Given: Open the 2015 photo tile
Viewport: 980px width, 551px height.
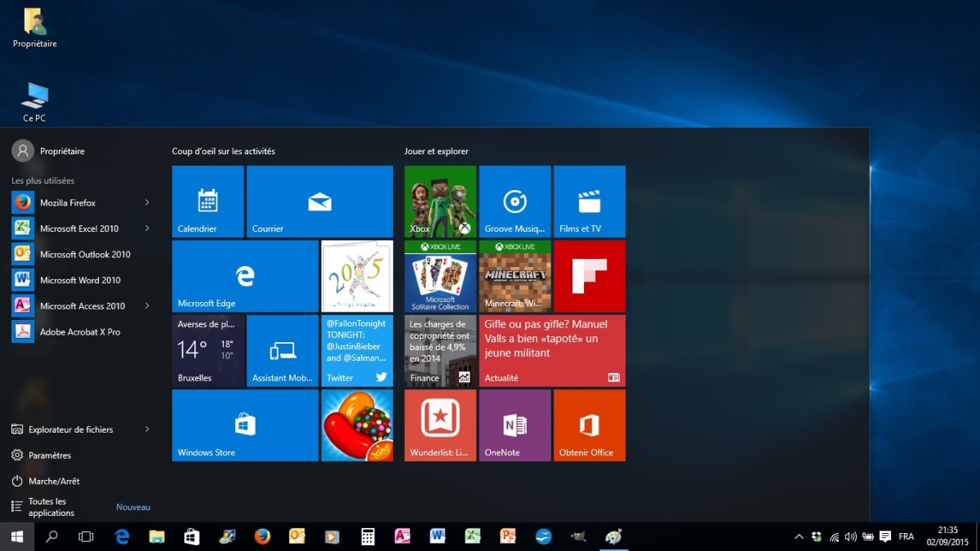Looking at the screenshot, I should (357, 276).
